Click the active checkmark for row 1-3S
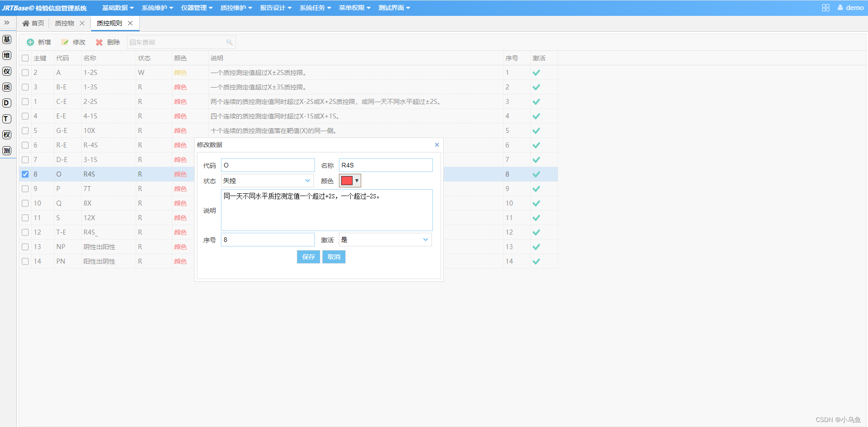 (x=536, y=87)
